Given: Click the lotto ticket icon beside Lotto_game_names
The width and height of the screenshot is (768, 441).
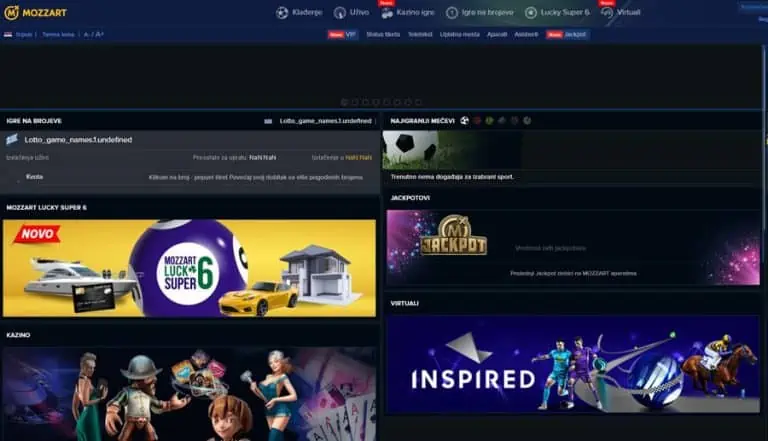Looking at the screenshot, I should 12,140.
